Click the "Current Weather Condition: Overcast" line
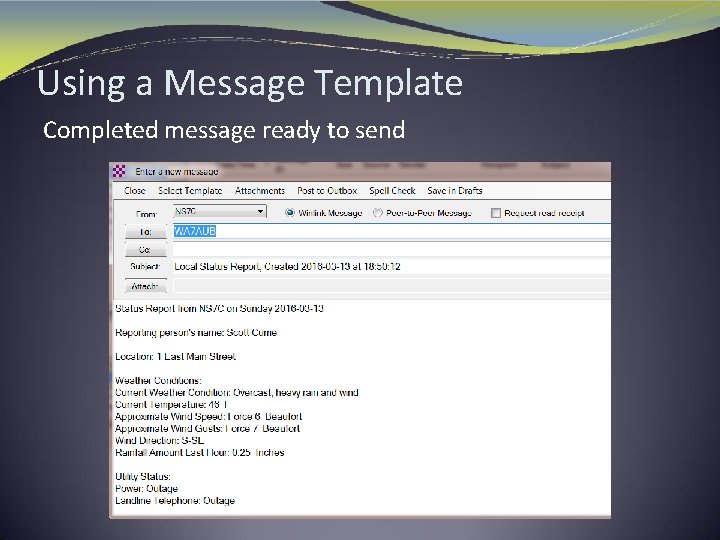 (237, 393)
